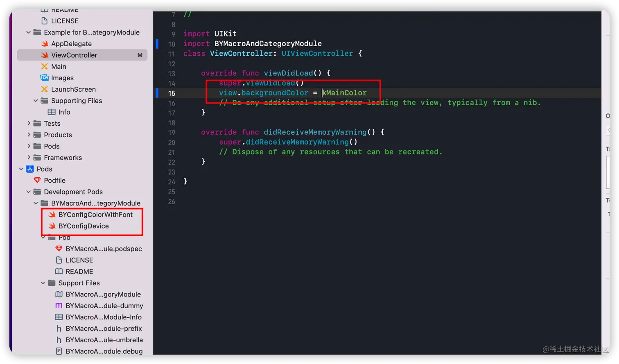Collapse the Pods project chevron

21,169
